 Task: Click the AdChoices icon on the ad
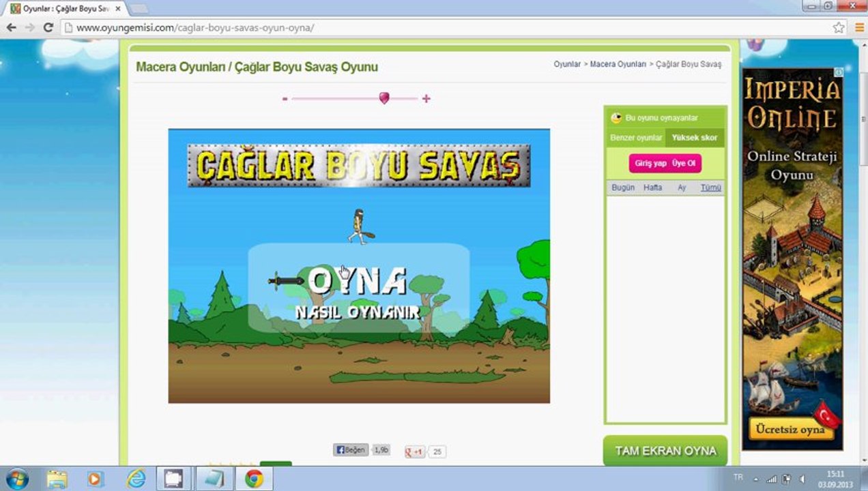click(x=839, y=72)
